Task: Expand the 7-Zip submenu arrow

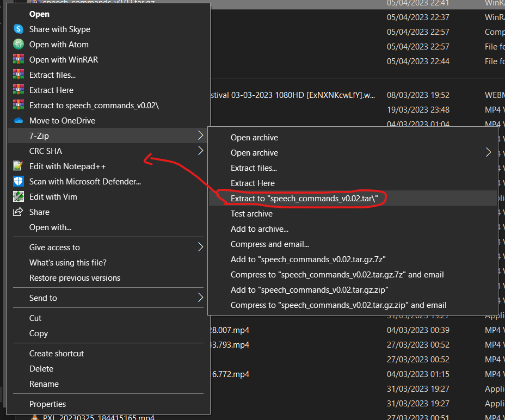Action: click(x=200, y=135)
